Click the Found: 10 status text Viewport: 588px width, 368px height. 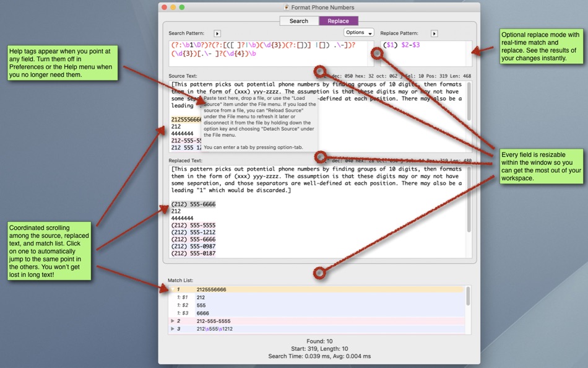pyautogui.click(x=319, y=341)
